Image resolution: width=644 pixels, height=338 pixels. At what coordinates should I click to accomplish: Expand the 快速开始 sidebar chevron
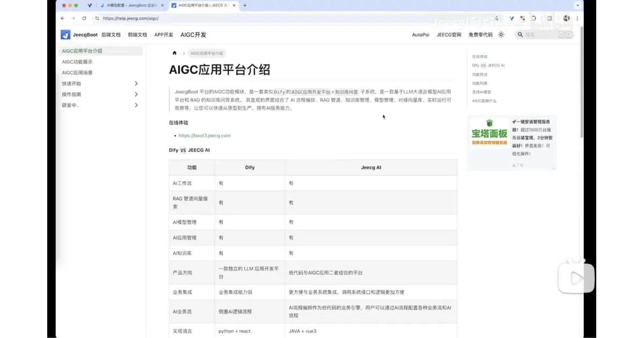tap(136, 84)
